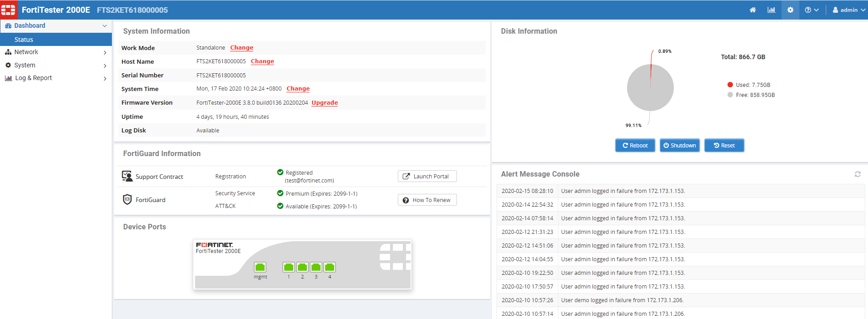Click the ATT&CK Available check icon
This screenshot has width=868, height=319.
pos(281,206)
